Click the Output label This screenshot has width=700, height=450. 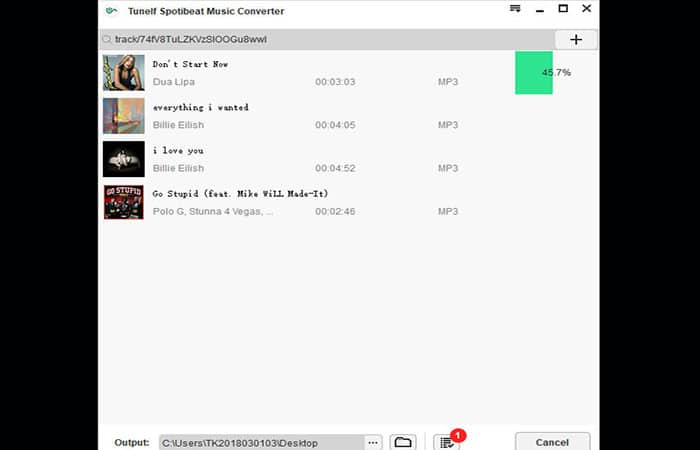(132, 442)
